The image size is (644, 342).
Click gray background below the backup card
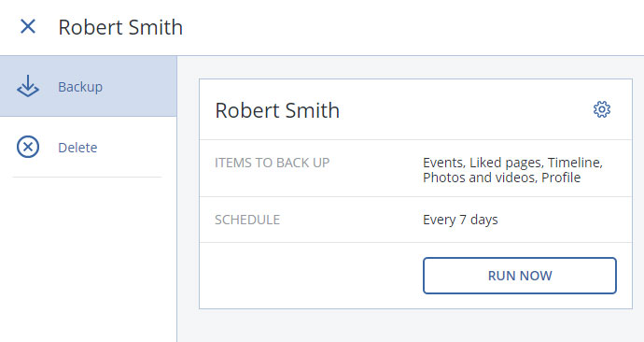pyautogui.click(x=415, y=325)
